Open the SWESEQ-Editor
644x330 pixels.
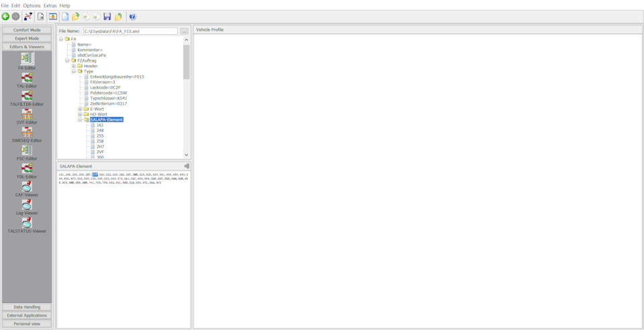coord(27,134)
